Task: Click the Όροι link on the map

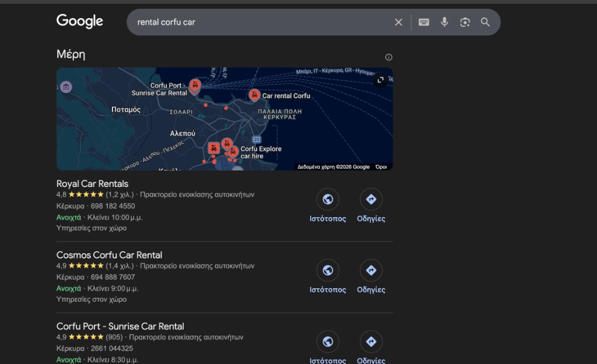Action: [381, 167]
